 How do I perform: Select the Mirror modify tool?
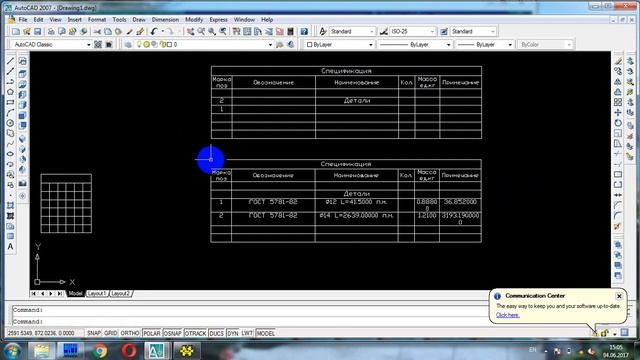pyautogui.click(x=618, y=82)
